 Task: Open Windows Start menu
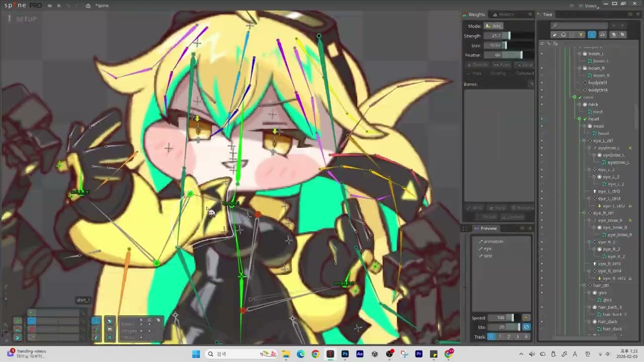coord(196,354)
